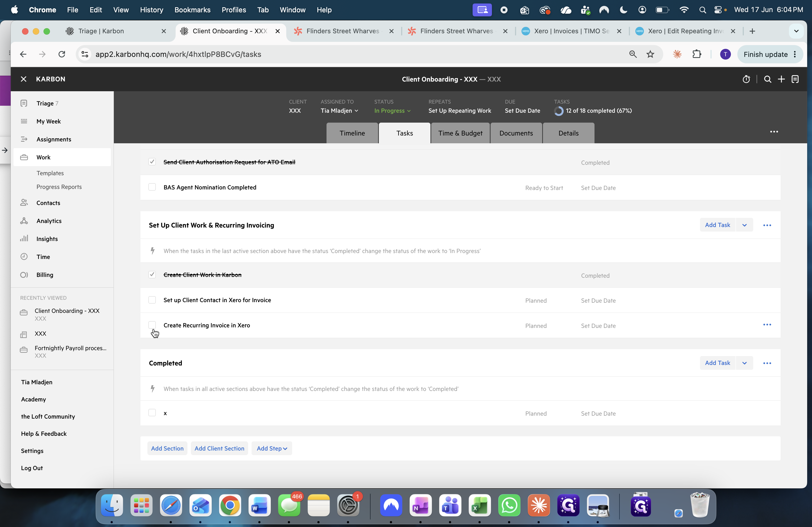Open Time in the sidebar
812x527 pixels.
pos(62,257)
